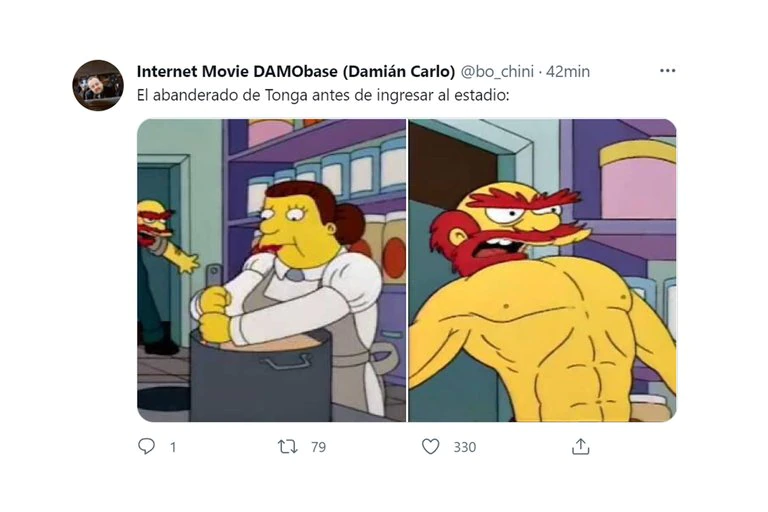Open the Internet Movie DAMObase profile name

237,72
